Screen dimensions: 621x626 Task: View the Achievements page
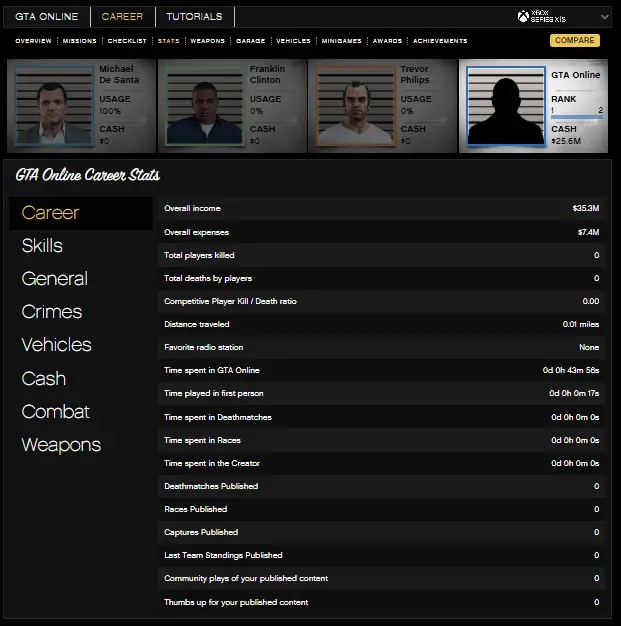440,41
